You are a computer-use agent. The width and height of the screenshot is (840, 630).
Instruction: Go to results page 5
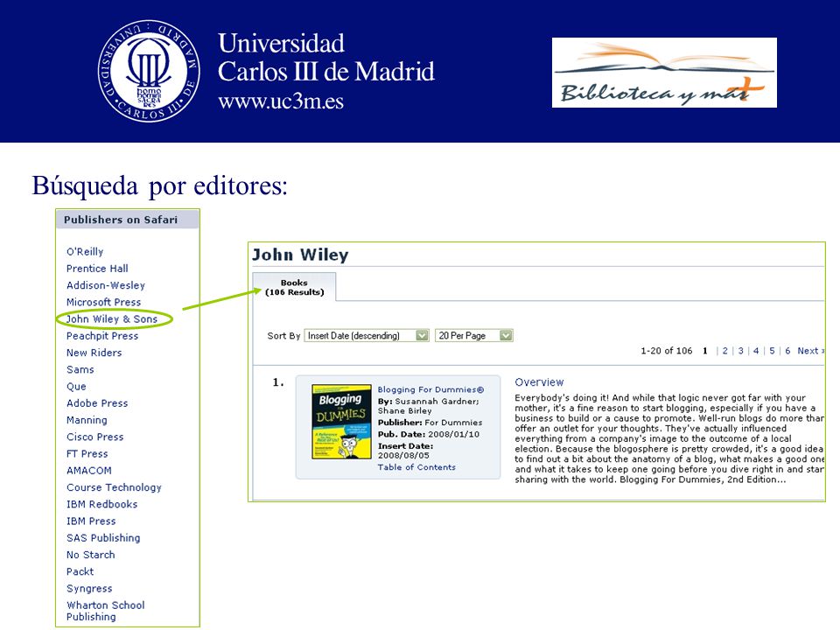click(772, 351)
